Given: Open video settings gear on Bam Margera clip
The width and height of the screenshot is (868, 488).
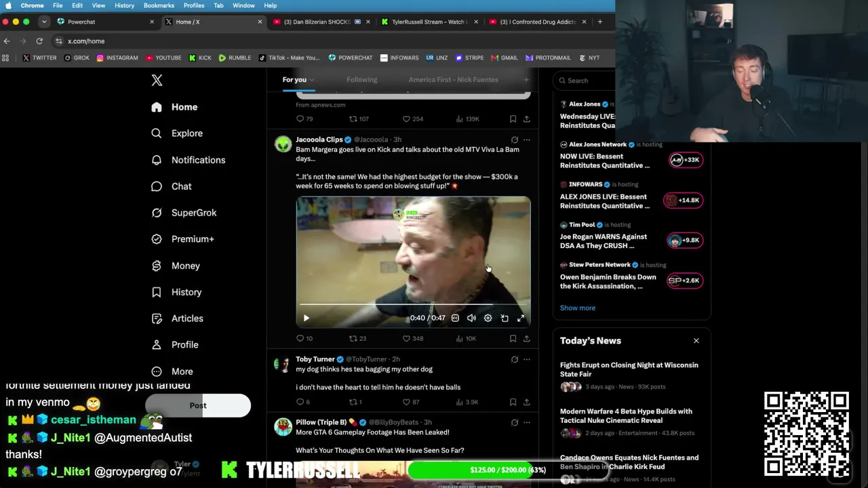Looking at the screenshot, I should [x=488, y=318].
